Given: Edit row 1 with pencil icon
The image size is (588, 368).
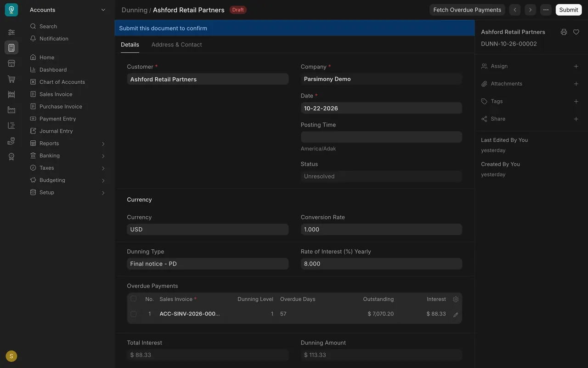Looking at the screenshot, I should 456,315.
